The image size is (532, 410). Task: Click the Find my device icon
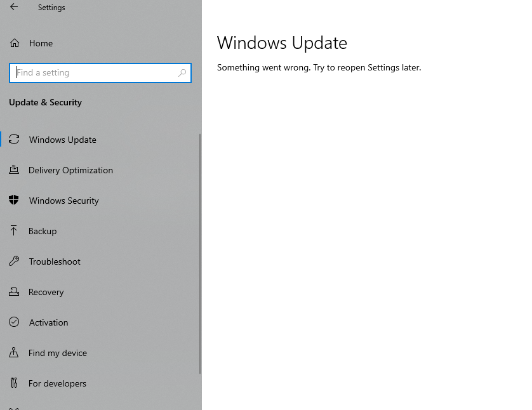pyautogui.click(x=13, y=352)
